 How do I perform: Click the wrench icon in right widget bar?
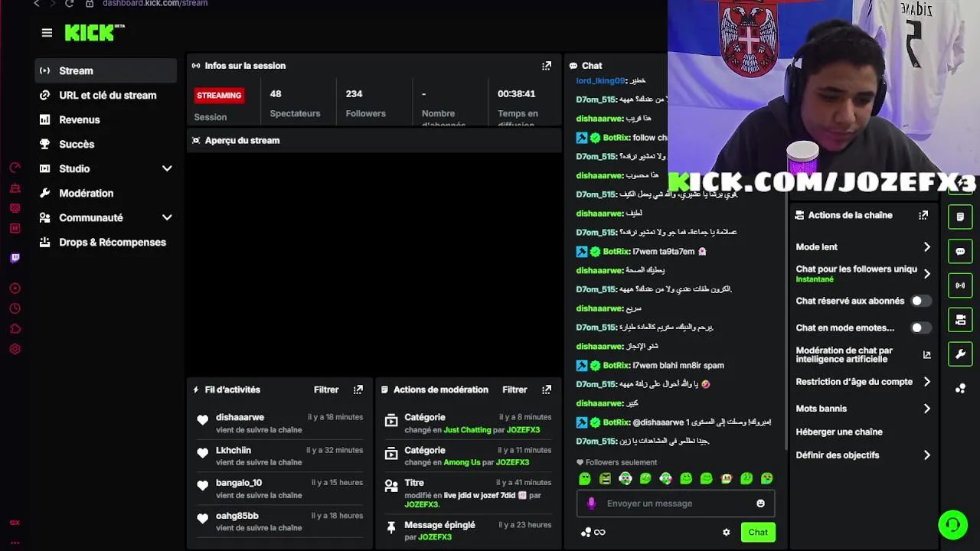[960, 354]
